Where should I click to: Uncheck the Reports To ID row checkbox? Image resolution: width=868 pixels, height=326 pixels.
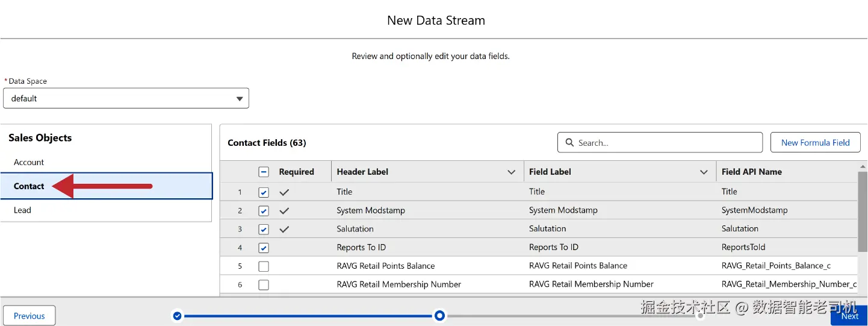tap(264, 248)
